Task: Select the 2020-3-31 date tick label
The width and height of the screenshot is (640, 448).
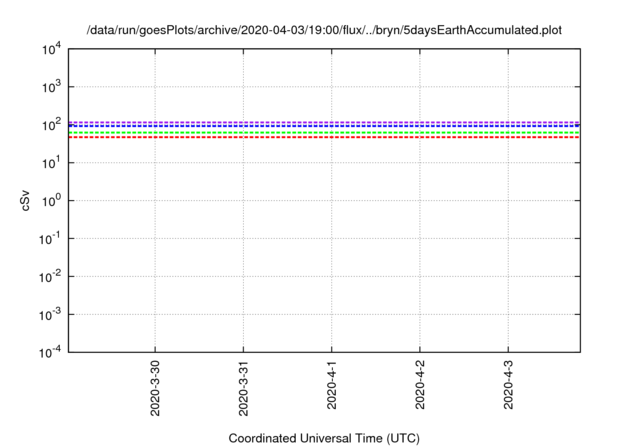Action: (243, 388)
